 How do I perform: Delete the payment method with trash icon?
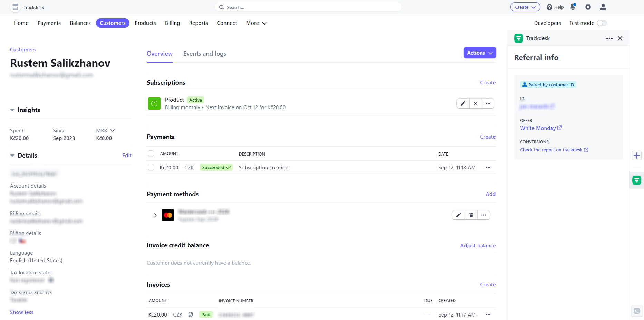click(471, 215)
